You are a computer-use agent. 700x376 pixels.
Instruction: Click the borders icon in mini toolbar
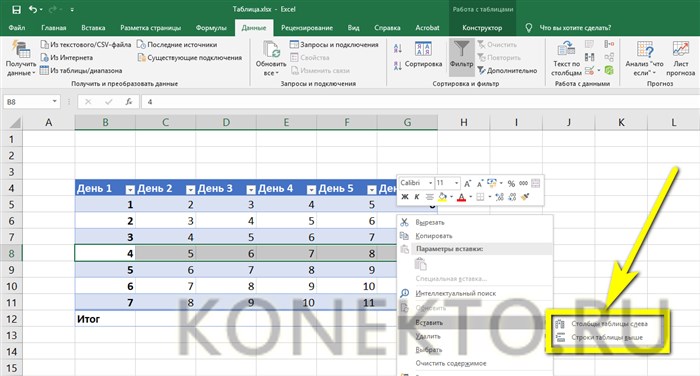click(480, 197)
